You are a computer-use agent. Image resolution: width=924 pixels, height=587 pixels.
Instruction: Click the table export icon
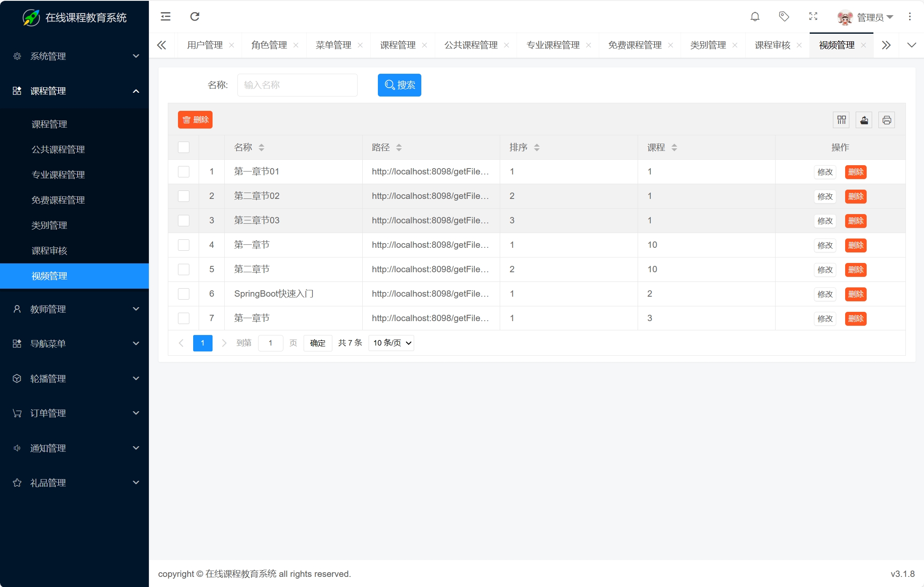(x=864, y=120)
